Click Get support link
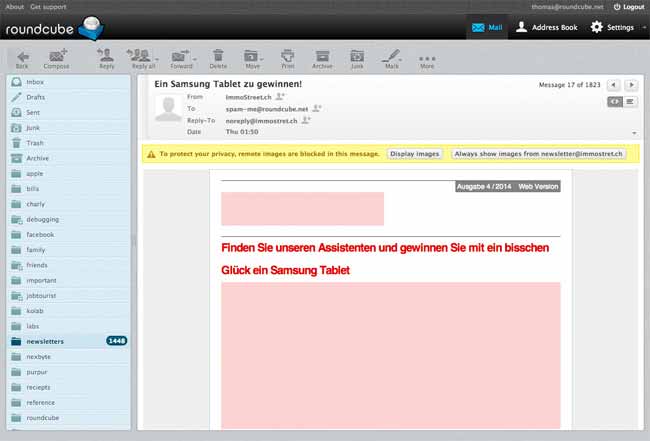Viewport: 650px width, 441px height. pos(48,7)
